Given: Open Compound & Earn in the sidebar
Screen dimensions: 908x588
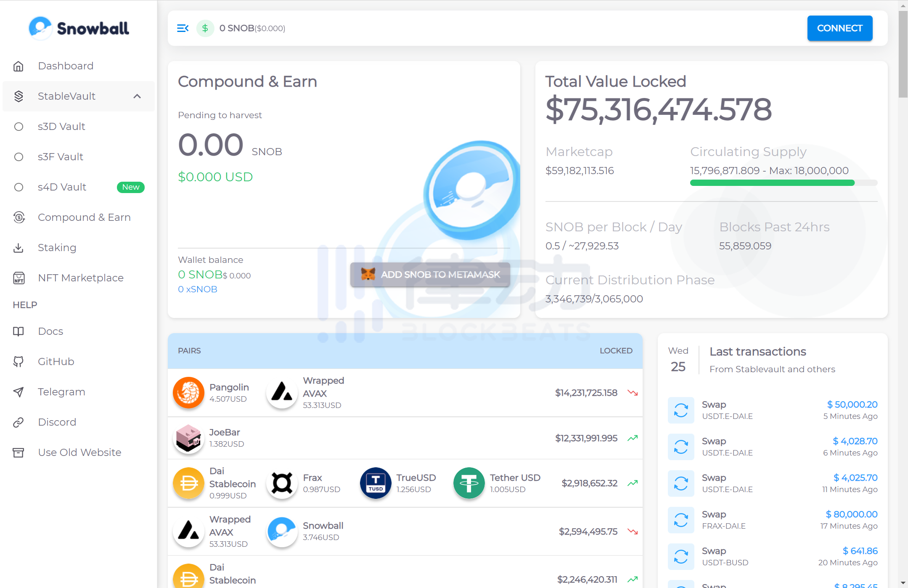Looking at the screenshot, I should pos(79,217).
